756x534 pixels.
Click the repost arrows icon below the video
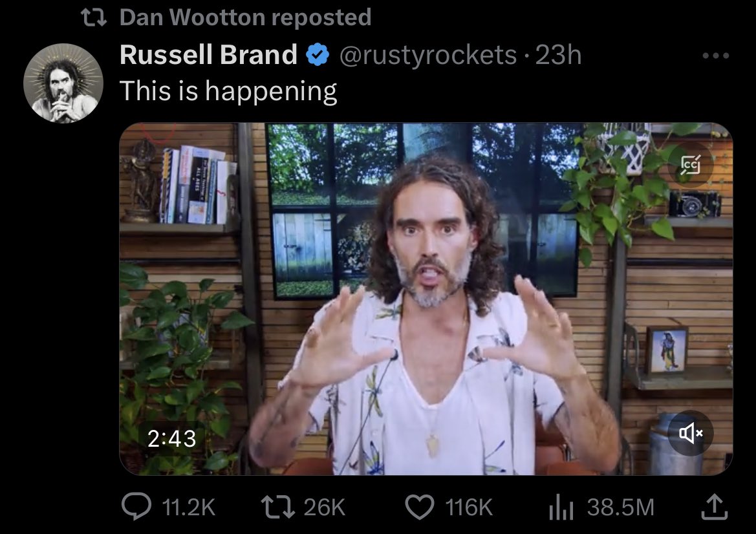pos(279,507)
